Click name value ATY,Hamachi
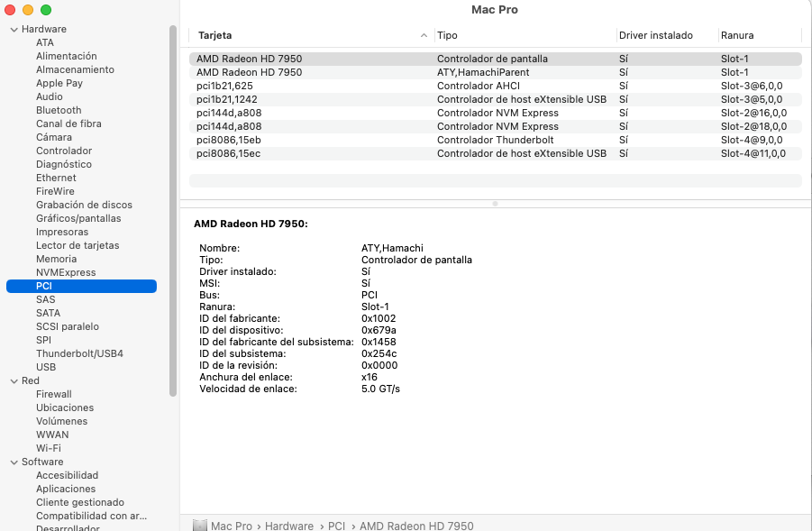The width and height of the screenshot is (812, 531). pyautogui.click(x=392, y=248)
